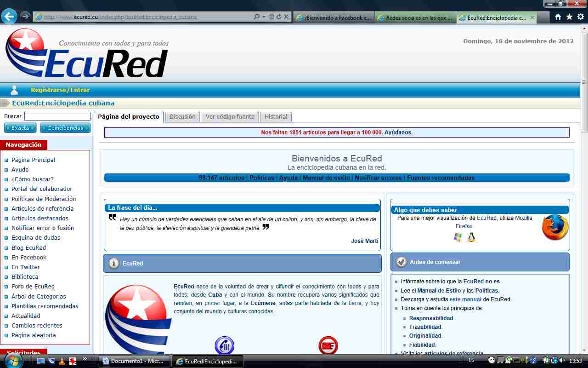Open browser tools gear icon
Image resolution: width=588 pixels, height=368 pixels.
click(581, 17)
